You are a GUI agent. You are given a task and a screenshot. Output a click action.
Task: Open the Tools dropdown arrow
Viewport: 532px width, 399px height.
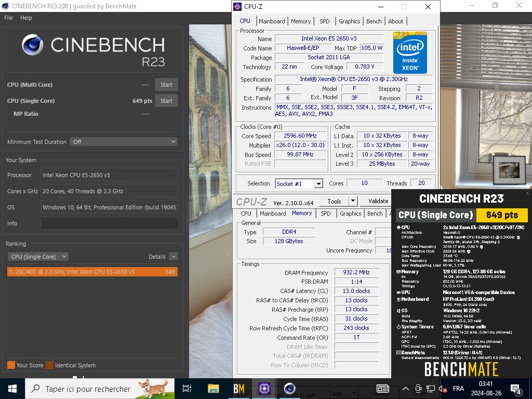(353, 201)
